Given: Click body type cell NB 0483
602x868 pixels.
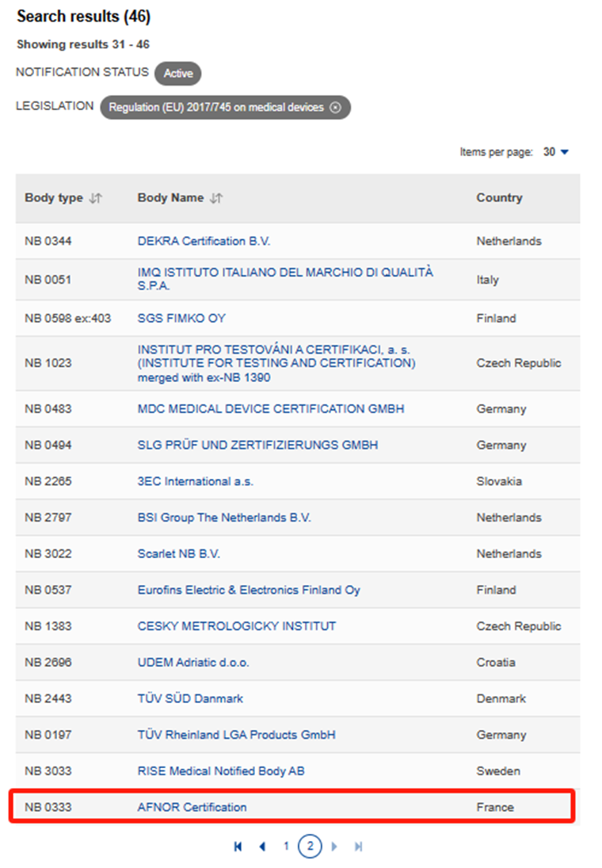Looking at the screenshot, I should click(x=48, y=409).
